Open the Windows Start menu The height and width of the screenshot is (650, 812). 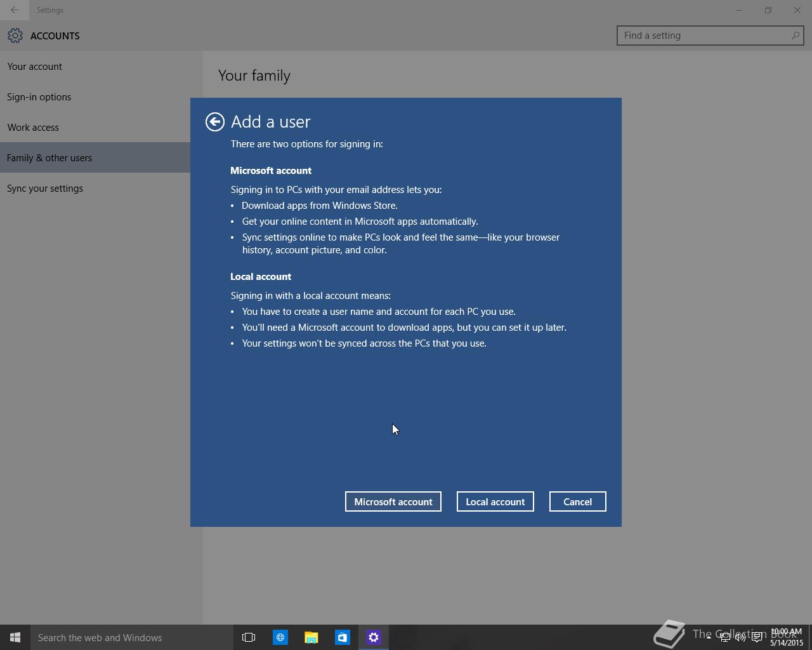[x=15, y=637]
